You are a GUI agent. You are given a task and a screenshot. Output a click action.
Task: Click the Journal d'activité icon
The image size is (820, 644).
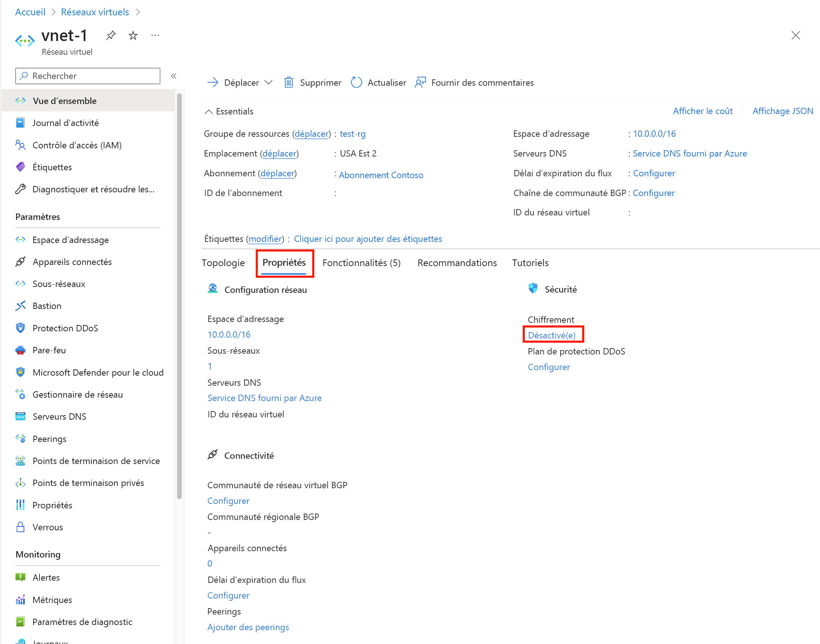pos(20,122)
